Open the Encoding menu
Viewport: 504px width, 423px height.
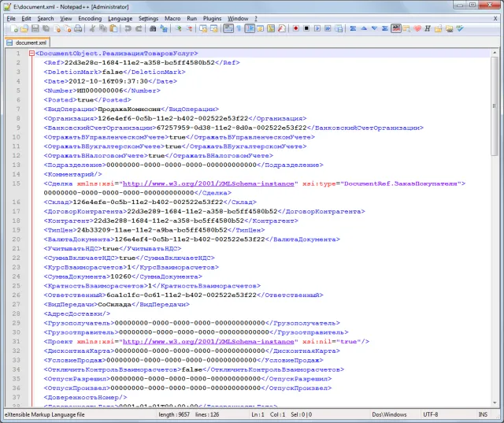90,19
